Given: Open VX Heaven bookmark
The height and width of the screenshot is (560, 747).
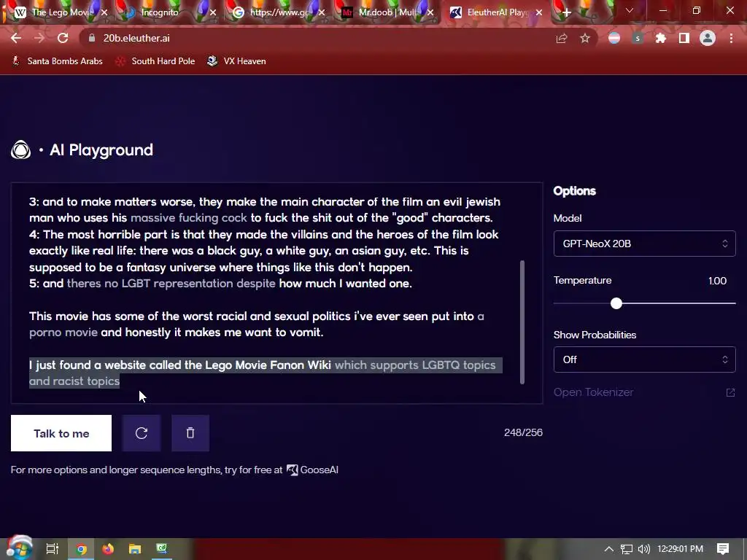Looking at the screenshot, I should 237,61.
